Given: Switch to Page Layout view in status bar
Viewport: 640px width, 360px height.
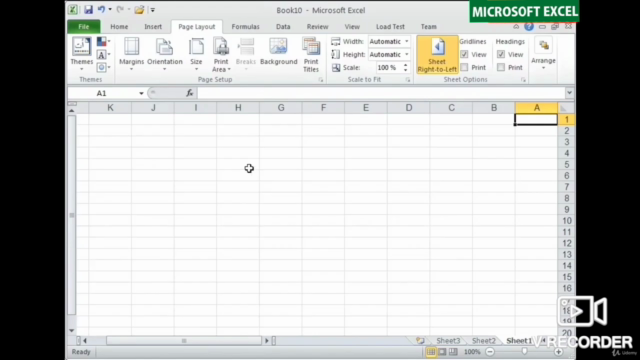Looking at the screenshot, I should [442, 352].
